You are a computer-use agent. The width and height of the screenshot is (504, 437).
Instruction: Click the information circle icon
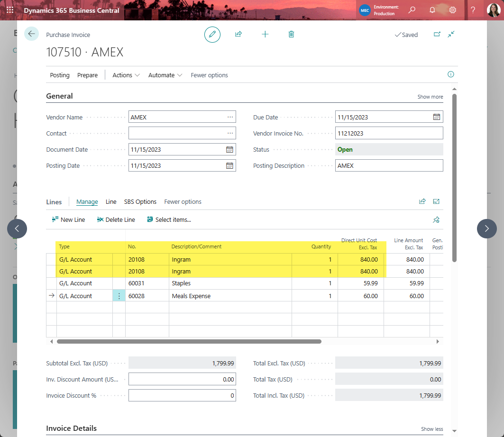click(x=450, y=74)
